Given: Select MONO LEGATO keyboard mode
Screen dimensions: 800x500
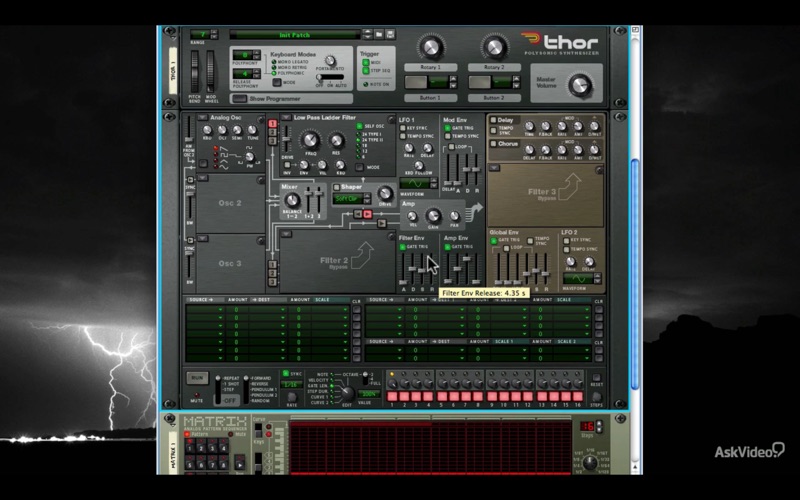Looking at the screenshot, I should pyautogui.click(x=274, y=62).
